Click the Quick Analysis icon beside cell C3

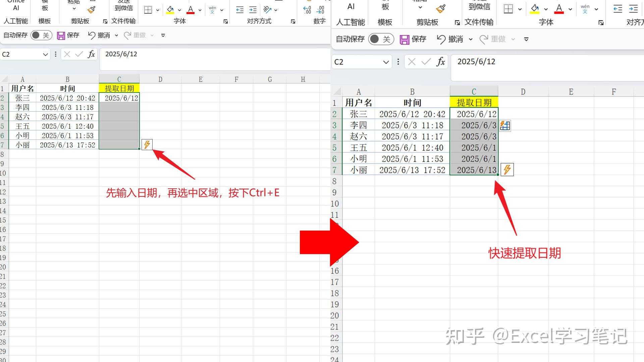[x=505, y=126]
